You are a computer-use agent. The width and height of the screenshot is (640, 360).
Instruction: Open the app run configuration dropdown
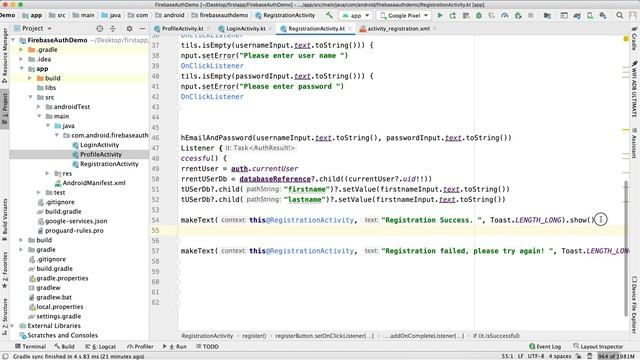[x=356, y=16]
